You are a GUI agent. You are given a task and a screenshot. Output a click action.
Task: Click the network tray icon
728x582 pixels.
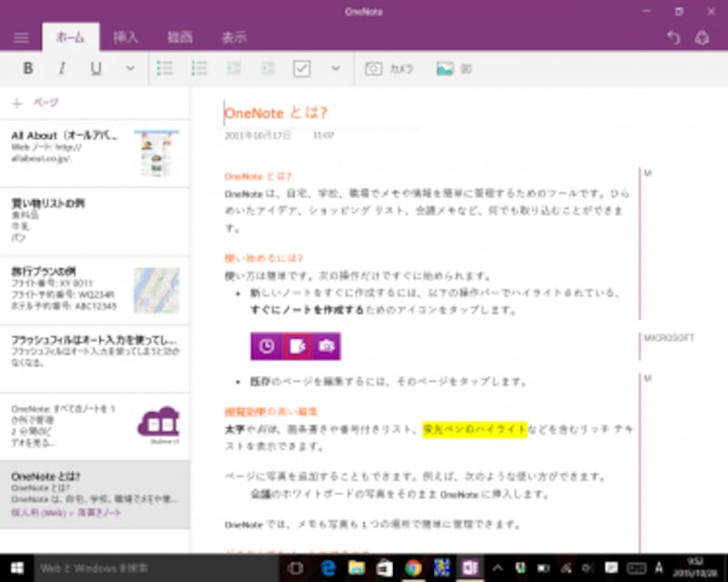[566, 568]
